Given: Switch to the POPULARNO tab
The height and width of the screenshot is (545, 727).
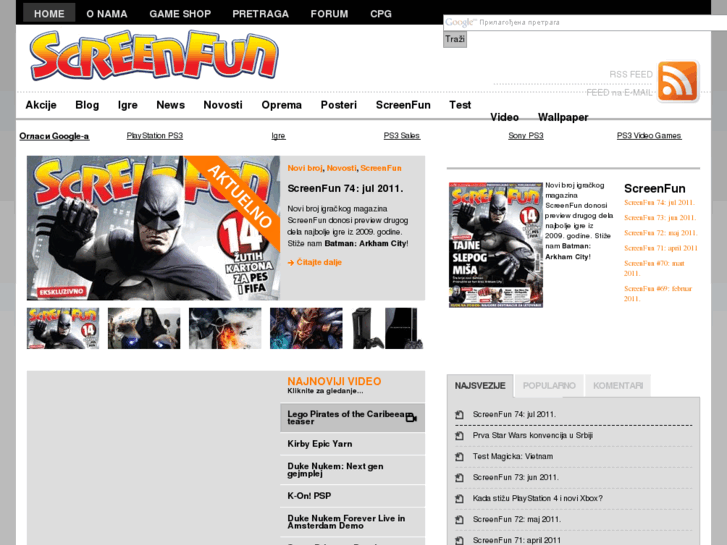Looking at the screenshot, I should coord(549,386).
